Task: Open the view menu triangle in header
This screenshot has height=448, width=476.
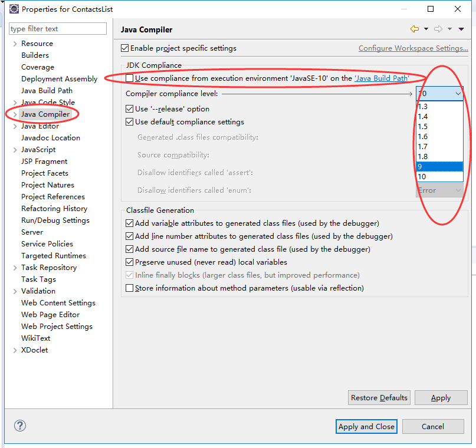Action: click(461, 29)
